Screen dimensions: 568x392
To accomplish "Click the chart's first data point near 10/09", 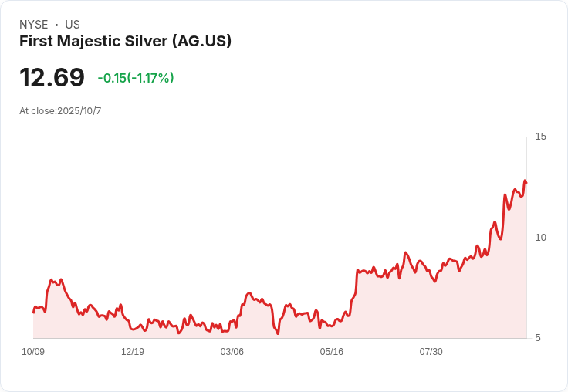I will (33, 313).
